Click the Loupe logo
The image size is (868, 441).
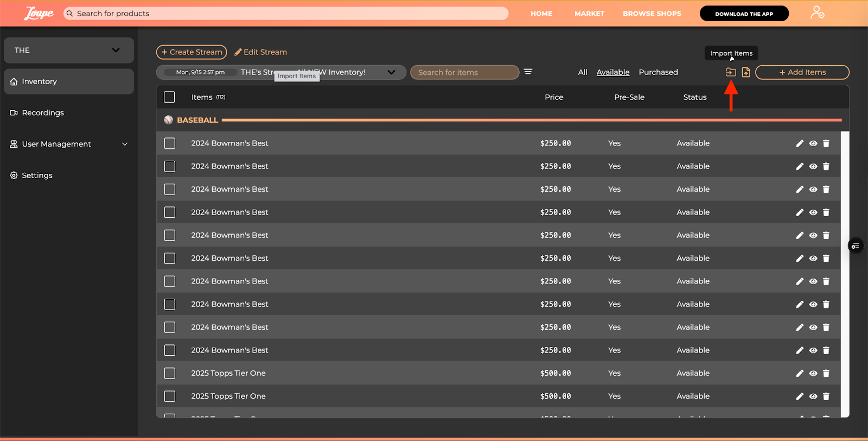[39, 14]
